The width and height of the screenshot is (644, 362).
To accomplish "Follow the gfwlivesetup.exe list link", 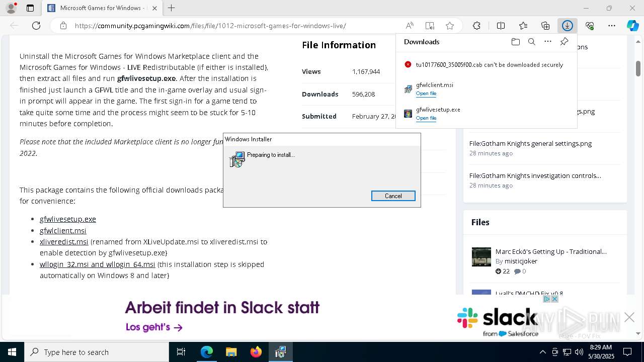I will tap(68, 219).
